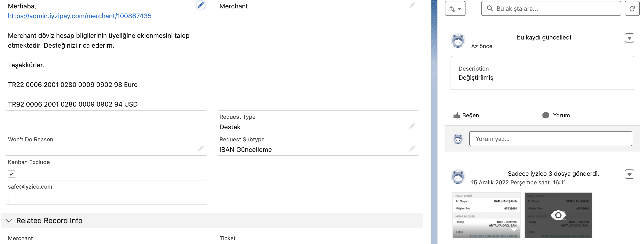644x244 pixels.
Task: Check the safe@iyzico.com checkbox
Action: click(11, 198)
